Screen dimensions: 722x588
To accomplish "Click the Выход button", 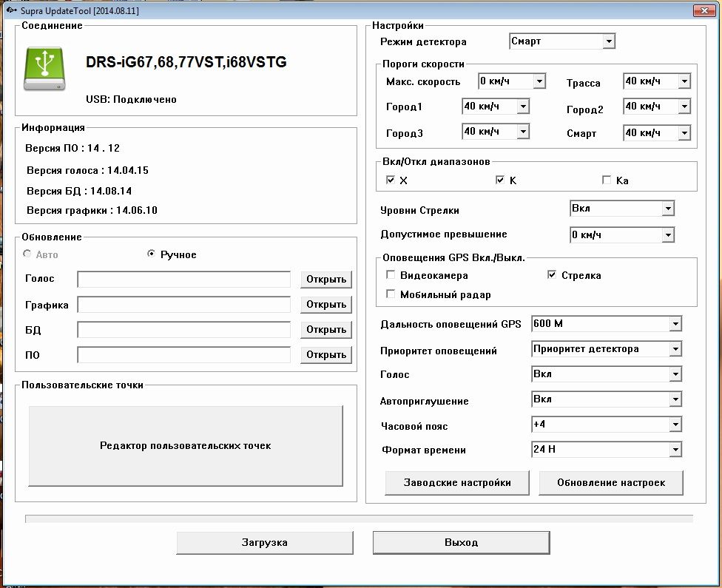I will tap(462, 543).
